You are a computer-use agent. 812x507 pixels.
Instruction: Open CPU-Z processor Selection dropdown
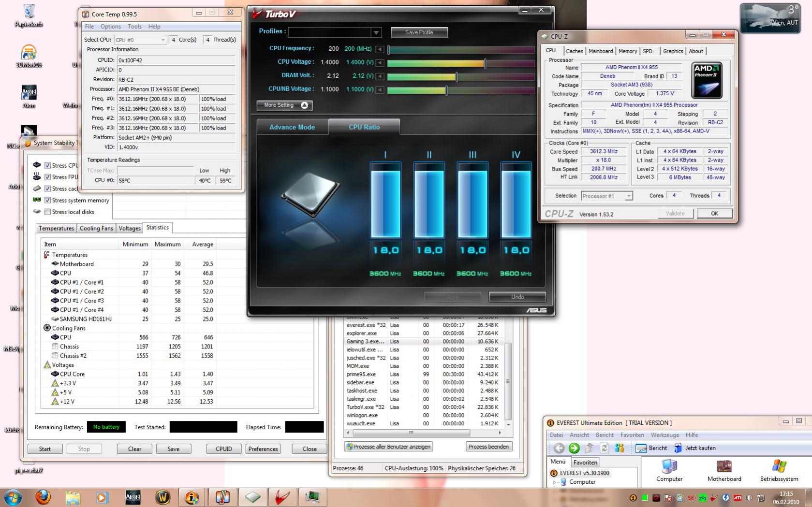(607, 196)
